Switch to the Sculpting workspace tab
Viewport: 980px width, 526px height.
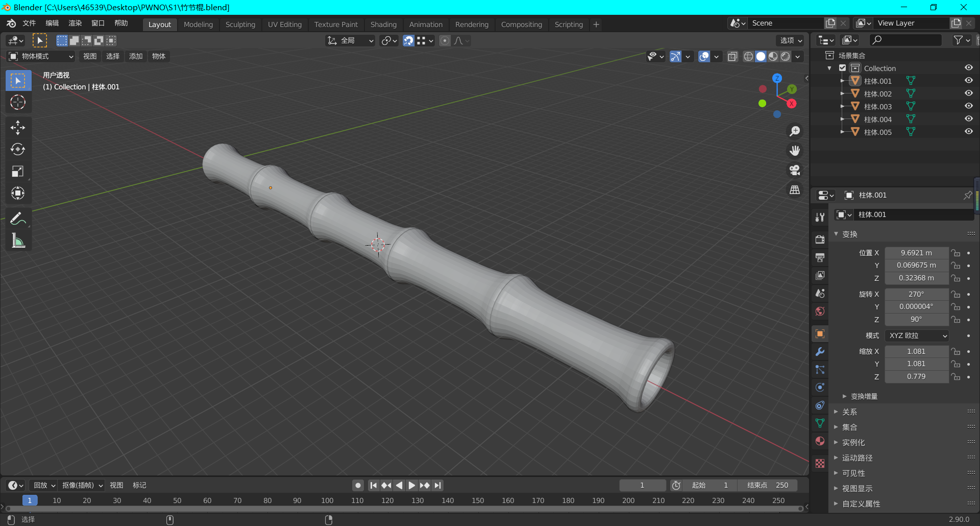[x=240, y=25]
